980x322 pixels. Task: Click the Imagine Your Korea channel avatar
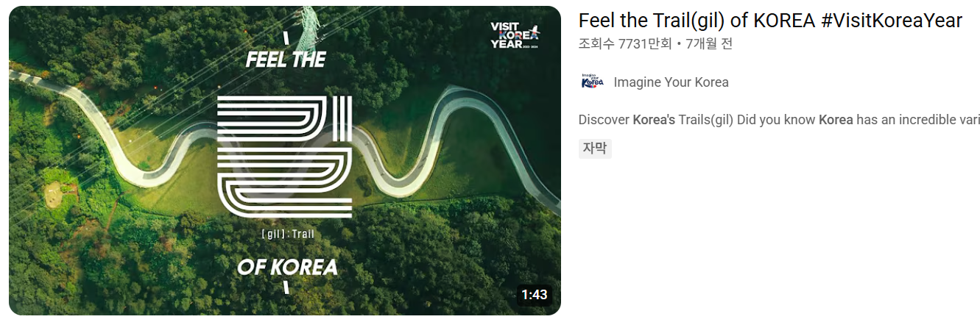point(593,82)
